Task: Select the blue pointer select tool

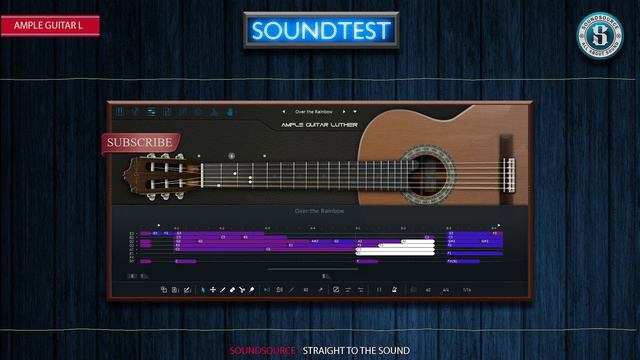Action: tap(203, 289)
